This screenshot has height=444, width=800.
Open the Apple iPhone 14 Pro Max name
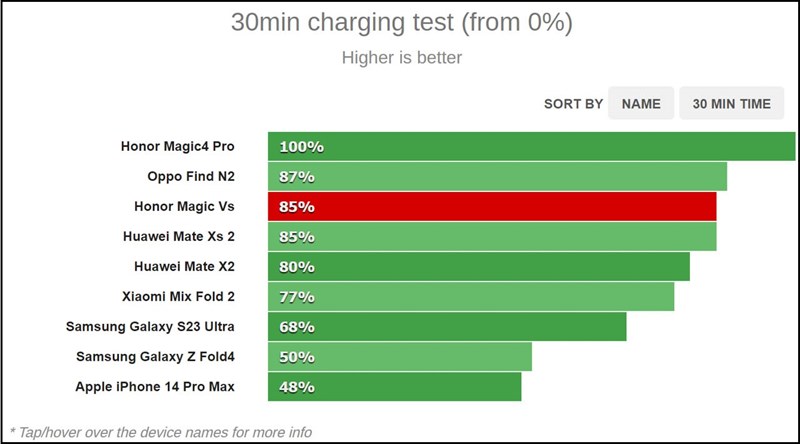point(155,387)
